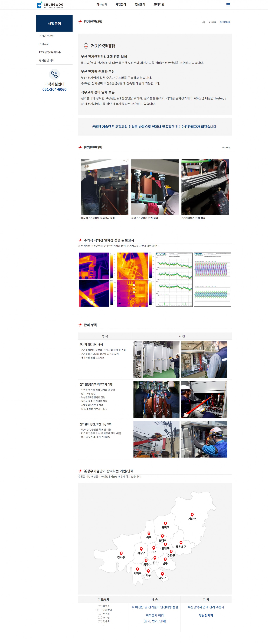Click the 사업분야 breadcrumb link
Viewport: 268px width, 644px height.
click(x=212, y=22)
